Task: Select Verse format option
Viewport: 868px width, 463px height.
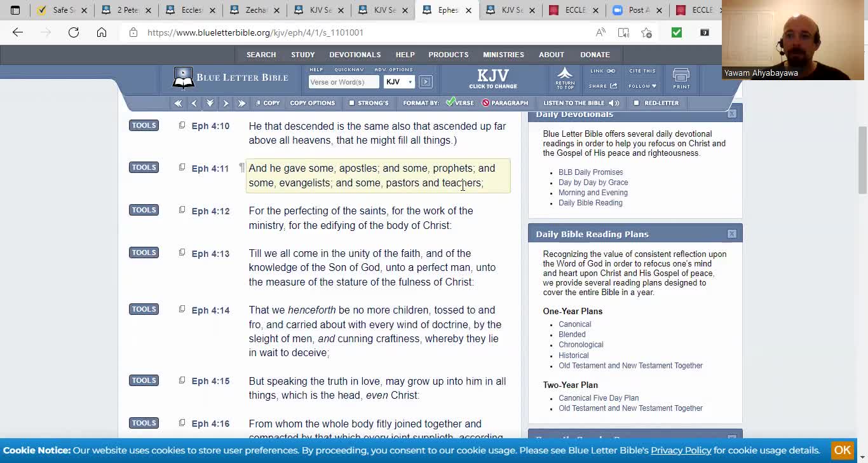Action: [x=460, y=103]
